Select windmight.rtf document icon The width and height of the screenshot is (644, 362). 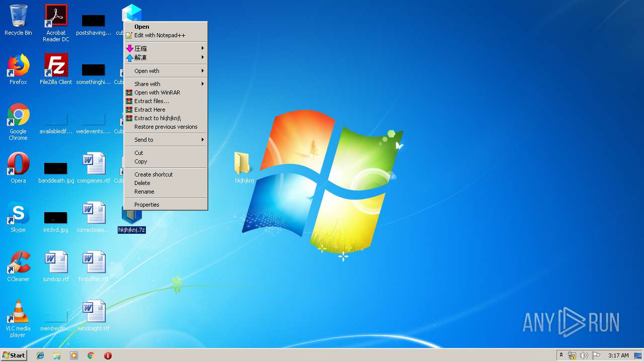pyautogui.click(x=94, y=316)
